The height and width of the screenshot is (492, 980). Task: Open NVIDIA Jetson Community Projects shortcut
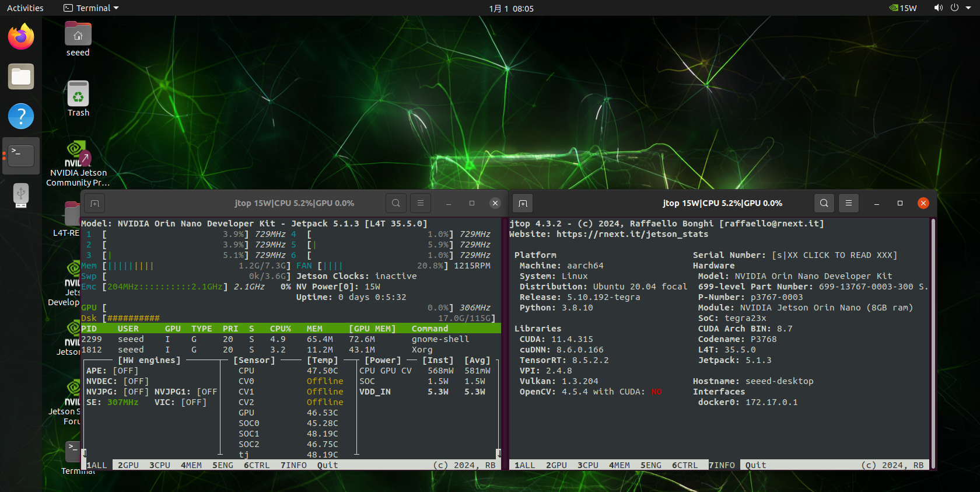(78, 164)
